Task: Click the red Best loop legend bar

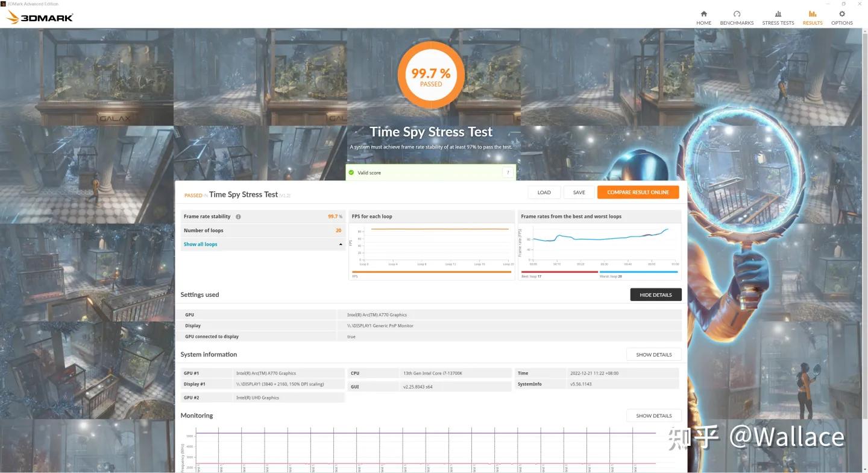Action: (x=559, y=271)
